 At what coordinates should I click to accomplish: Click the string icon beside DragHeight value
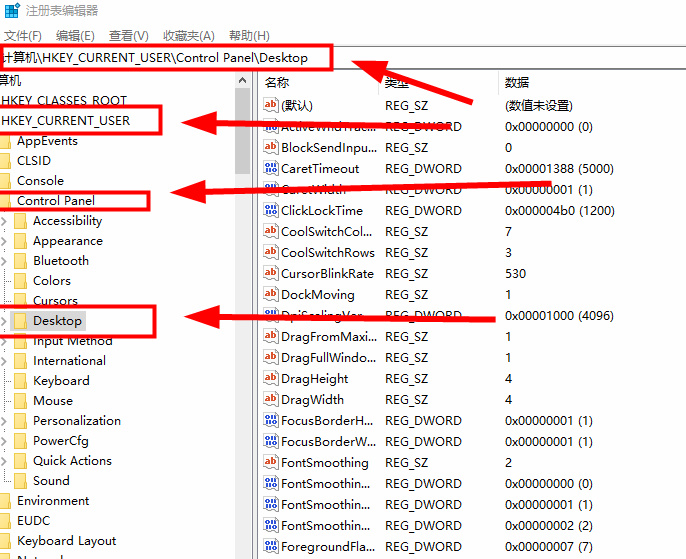pos(270,379)
